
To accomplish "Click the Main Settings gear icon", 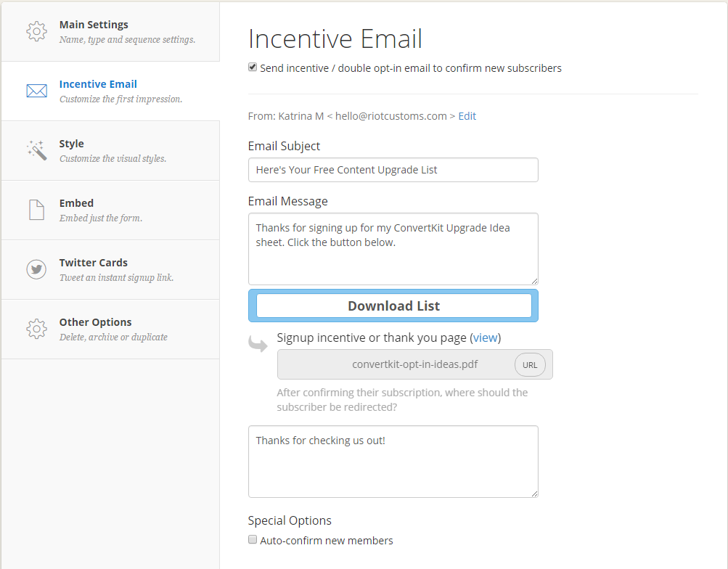I will [37, 31].
